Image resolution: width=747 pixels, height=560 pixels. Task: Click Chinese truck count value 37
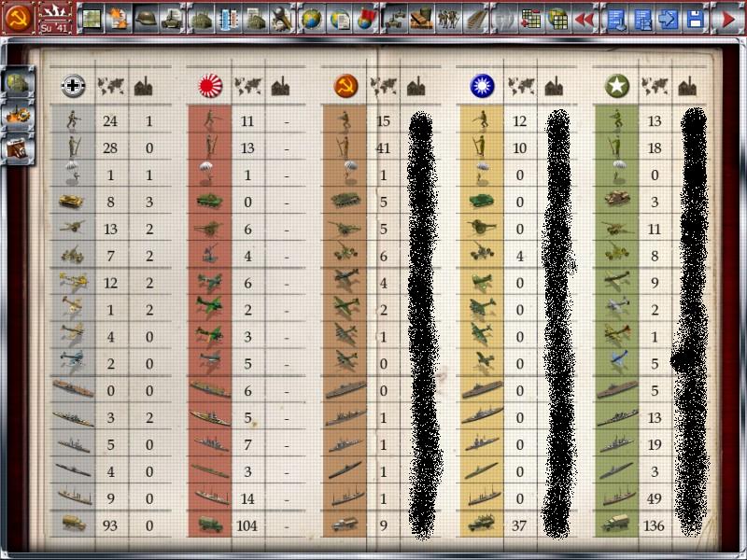(519, 525)
